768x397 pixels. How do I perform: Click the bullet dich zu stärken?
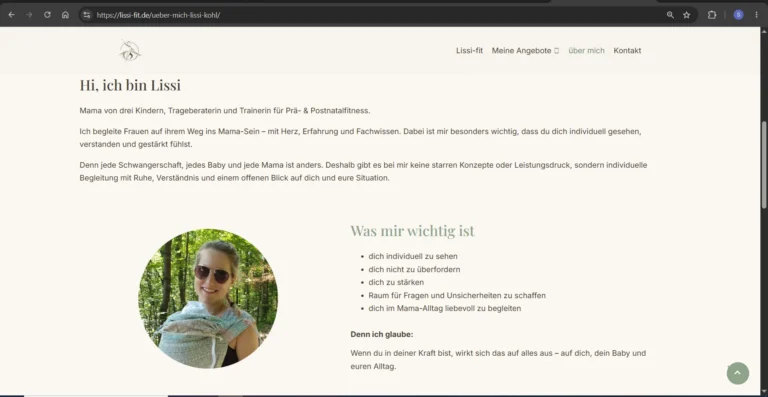coord(396,282)
